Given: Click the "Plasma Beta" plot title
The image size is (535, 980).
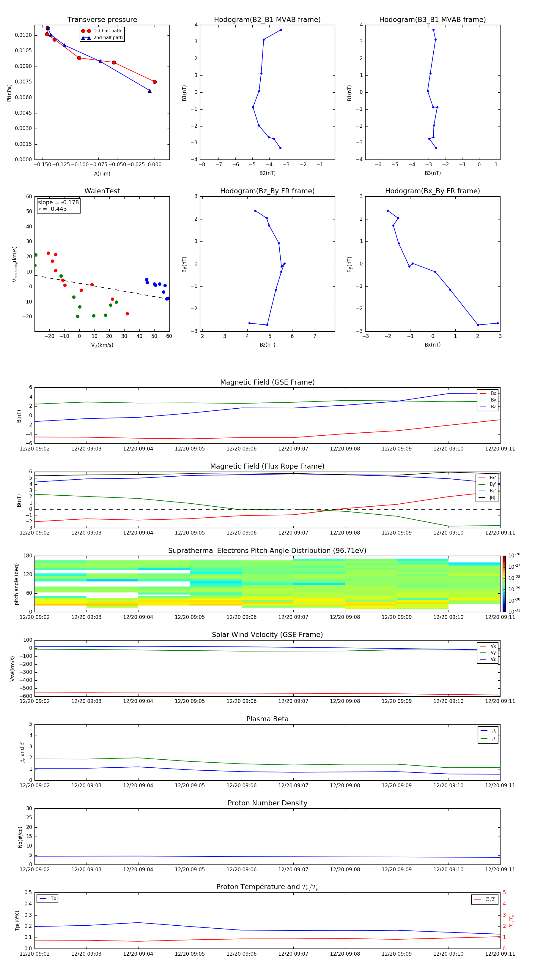Looking at the screenshot, I should coord(267,719).
